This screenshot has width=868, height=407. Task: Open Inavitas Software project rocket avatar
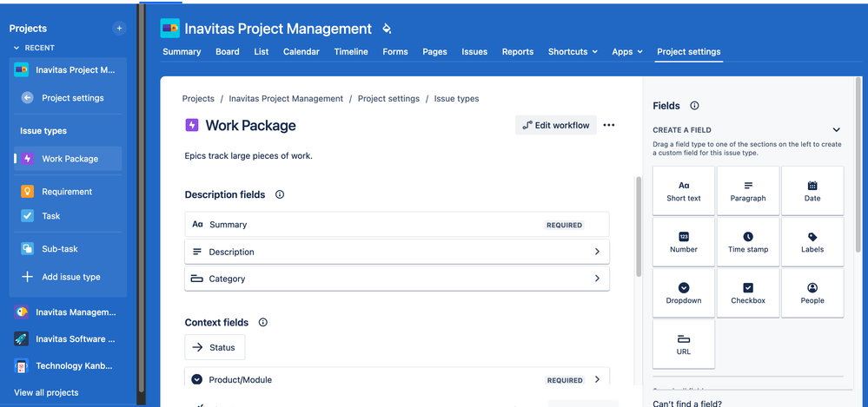pos(22,339)
